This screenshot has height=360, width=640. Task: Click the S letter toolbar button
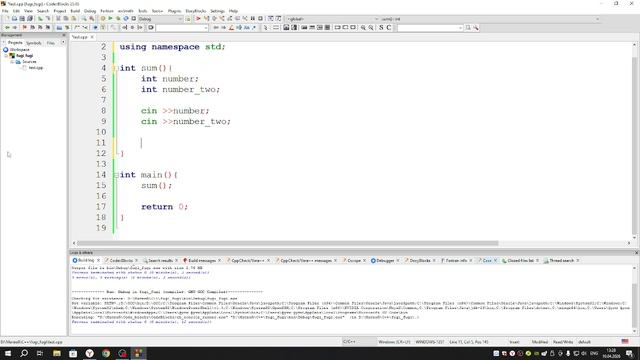[x=381, y=28]
